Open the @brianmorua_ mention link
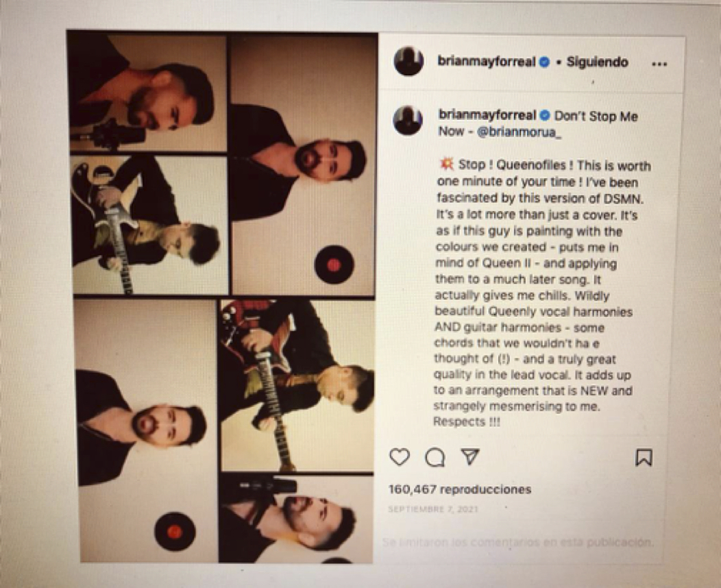 tap(519, 132)
